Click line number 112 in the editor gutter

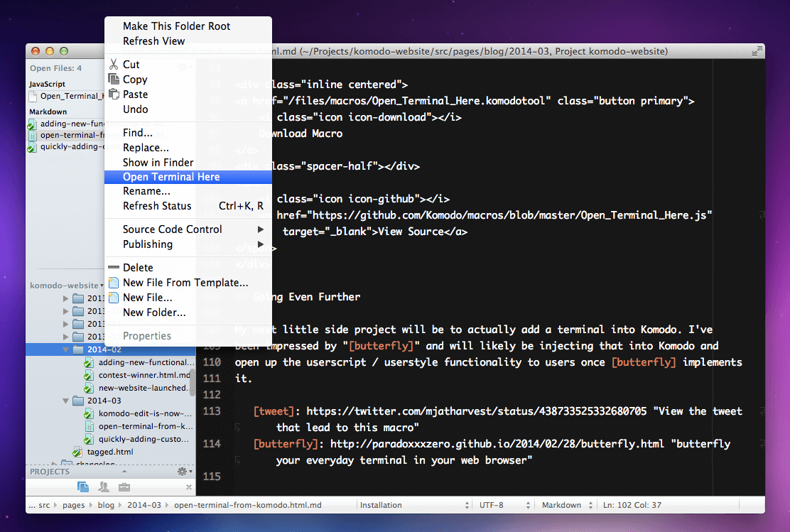tap(212, 394)
